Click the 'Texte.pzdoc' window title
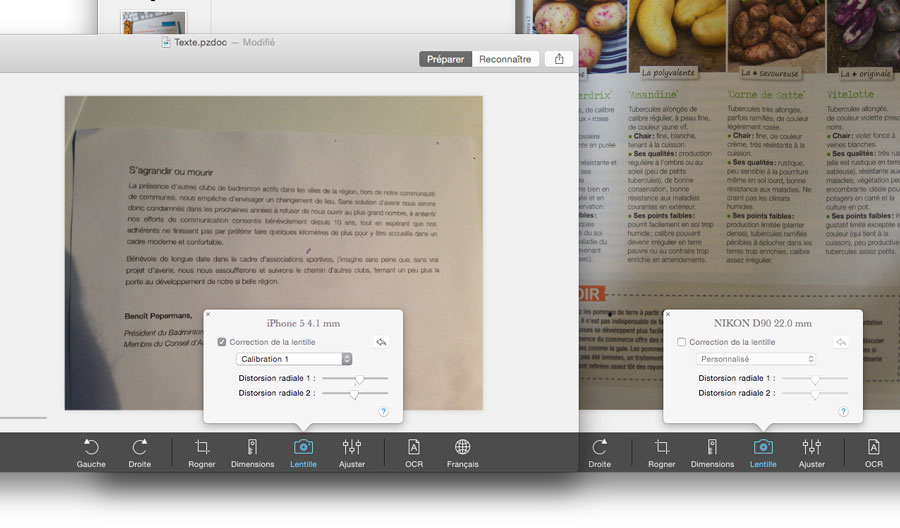900x528 pixels. click(x=200, y=42)
